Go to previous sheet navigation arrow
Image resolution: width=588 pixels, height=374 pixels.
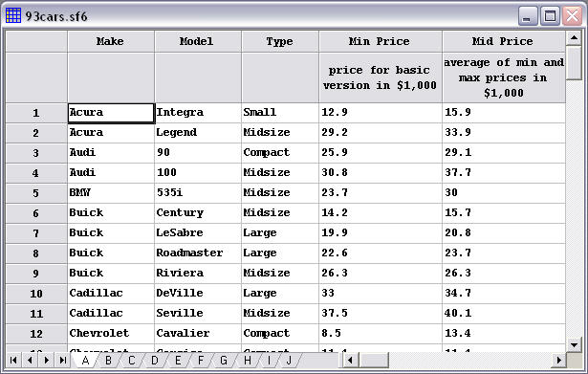30,361
